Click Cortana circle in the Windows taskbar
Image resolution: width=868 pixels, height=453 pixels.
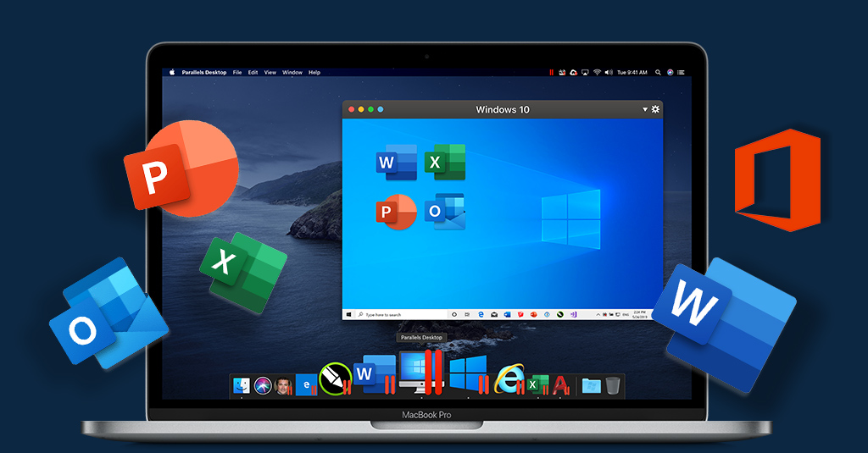click(454, 315)
